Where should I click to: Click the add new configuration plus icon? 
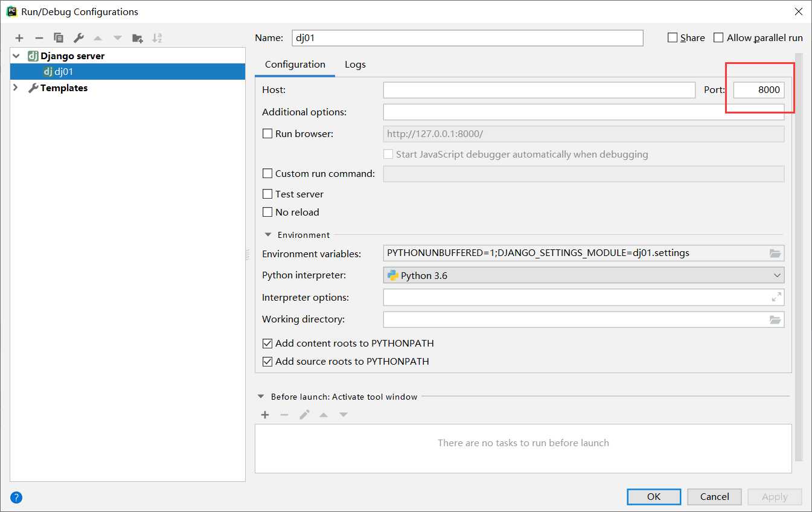19,38
